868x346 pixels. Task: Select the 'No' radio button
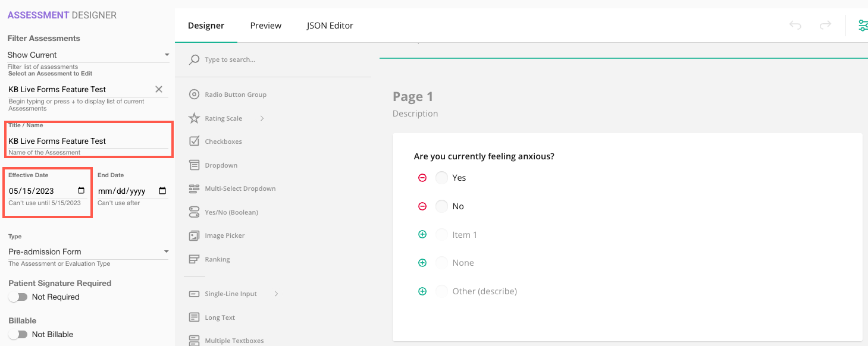[x=441, y=206]
